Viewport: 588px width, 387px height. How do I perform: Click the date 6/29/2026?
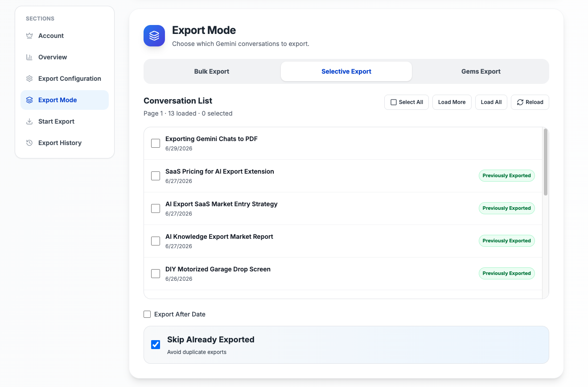pyautogui.click(x=179, y=149)
